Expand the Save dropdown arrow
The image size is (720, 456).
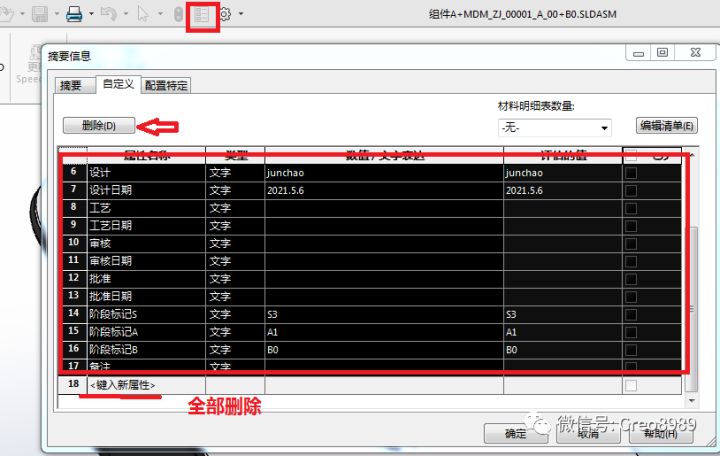click(56, 14)
